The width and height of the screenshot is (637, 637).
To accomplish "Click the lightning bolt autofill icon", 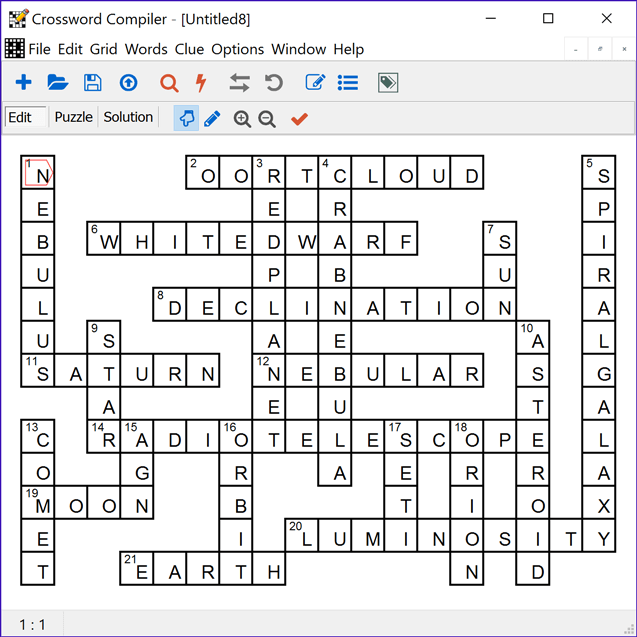I will point(201,83).
